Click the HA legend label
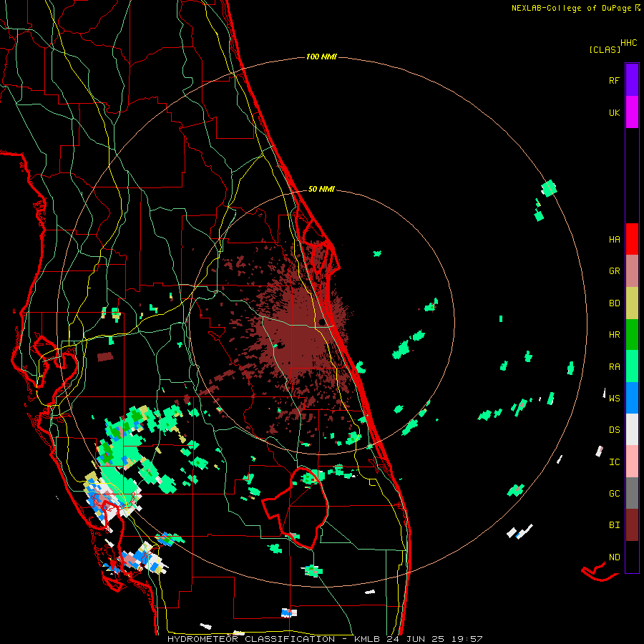Image resolution: width=644 pixels, height=644 pixels. (x=614, y=240)
